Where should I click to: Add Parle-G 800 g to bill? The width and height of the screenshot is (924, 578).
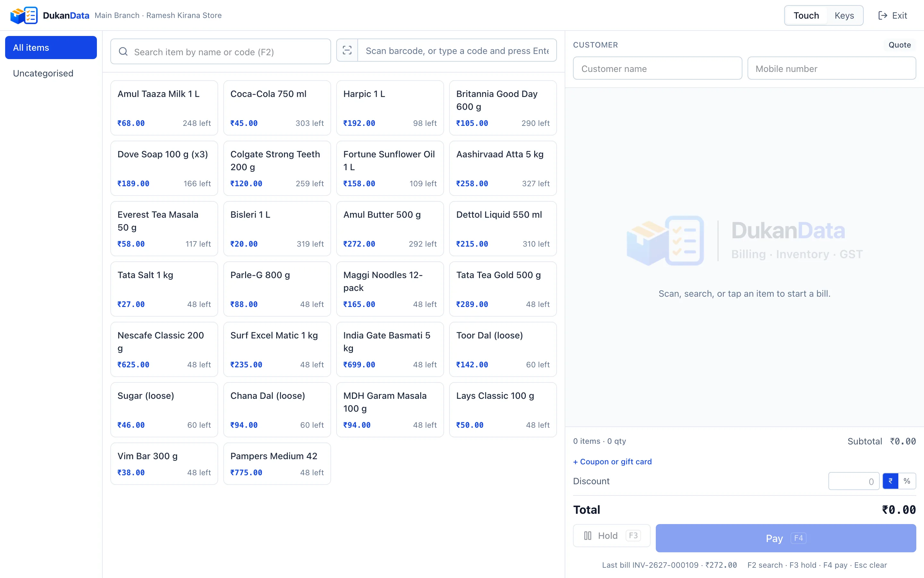(277, 289)
